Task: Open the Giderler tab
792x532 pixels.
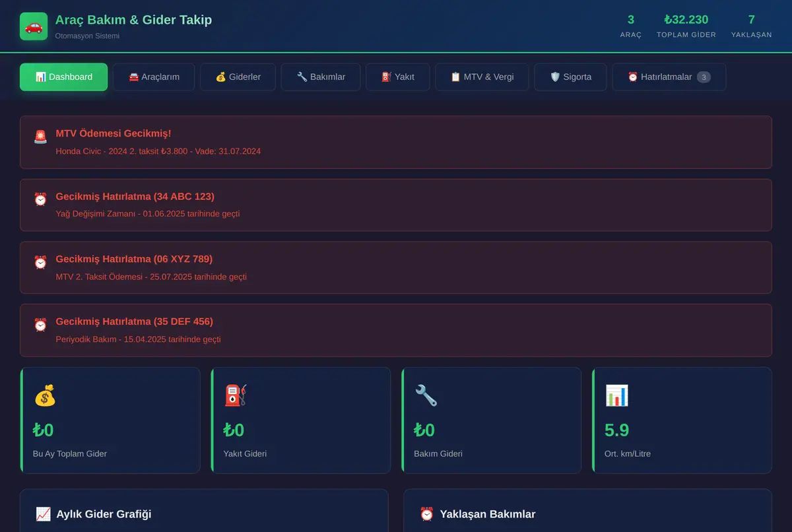Action: pyautogui.click(x=238, y=77)
